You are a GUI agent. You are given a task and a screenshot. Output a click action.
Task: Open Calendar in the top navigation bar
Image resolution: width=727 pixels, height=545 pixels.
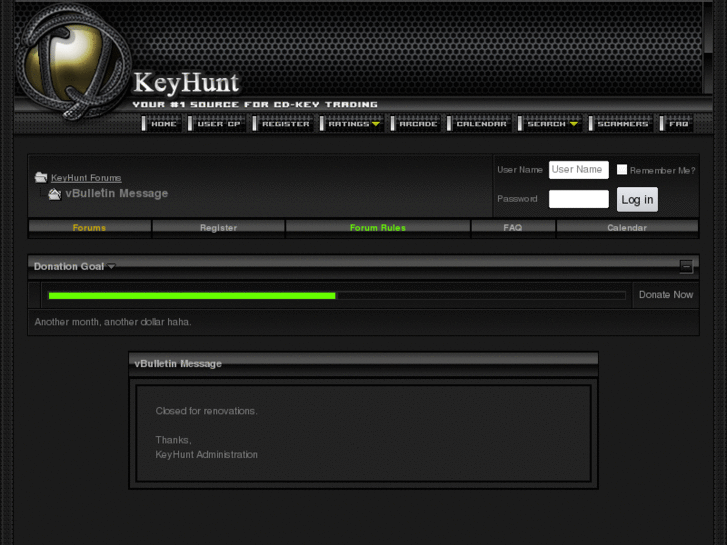coord(478,124)
